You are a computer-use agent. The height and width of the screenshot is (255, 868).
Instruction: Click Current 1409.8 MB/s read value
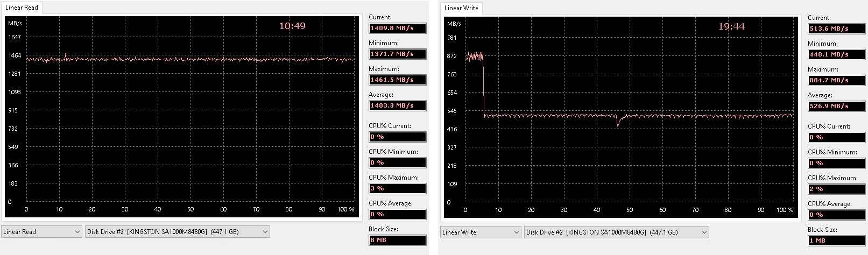(397, 28)
